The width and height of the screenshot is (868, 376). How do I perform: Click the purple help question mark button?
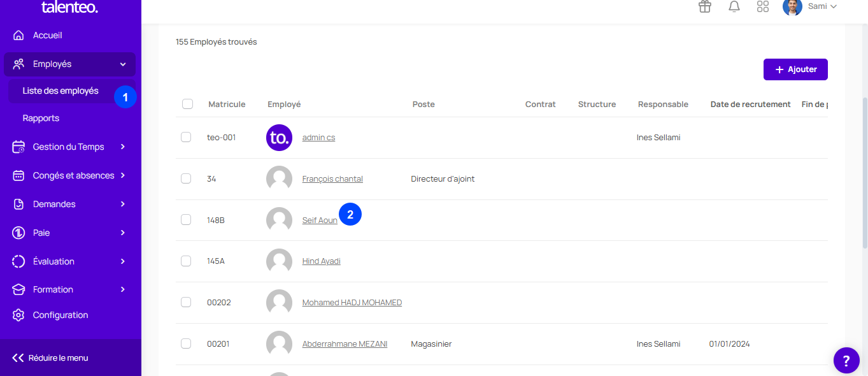[846, 361]
